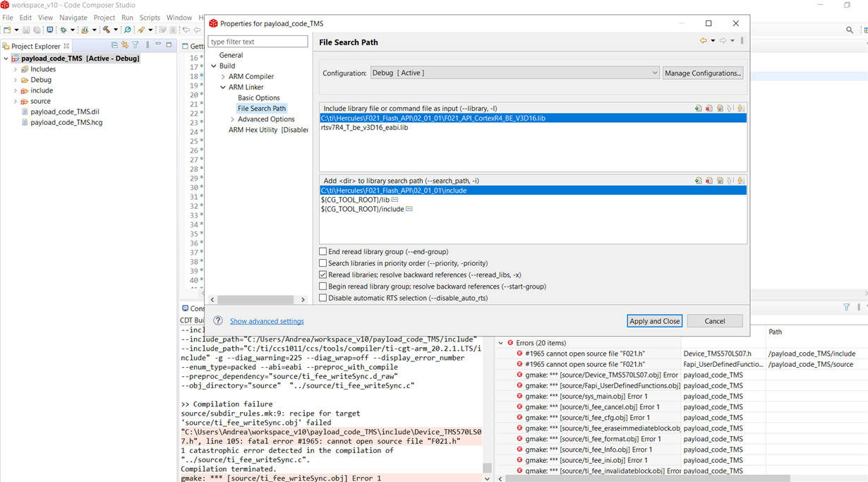
Task: Check Disable automatic RTS selection
Action: (x=323, y=298)
